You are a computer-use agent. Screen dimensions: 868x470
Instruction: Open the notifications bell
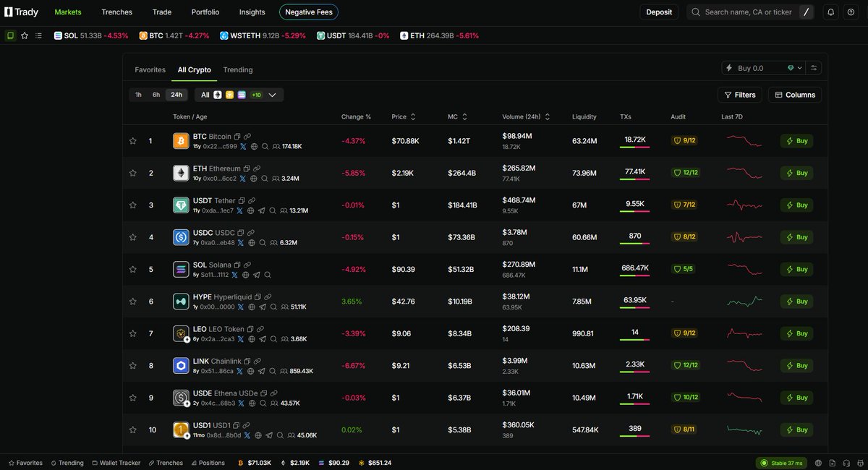coord(831,12)
